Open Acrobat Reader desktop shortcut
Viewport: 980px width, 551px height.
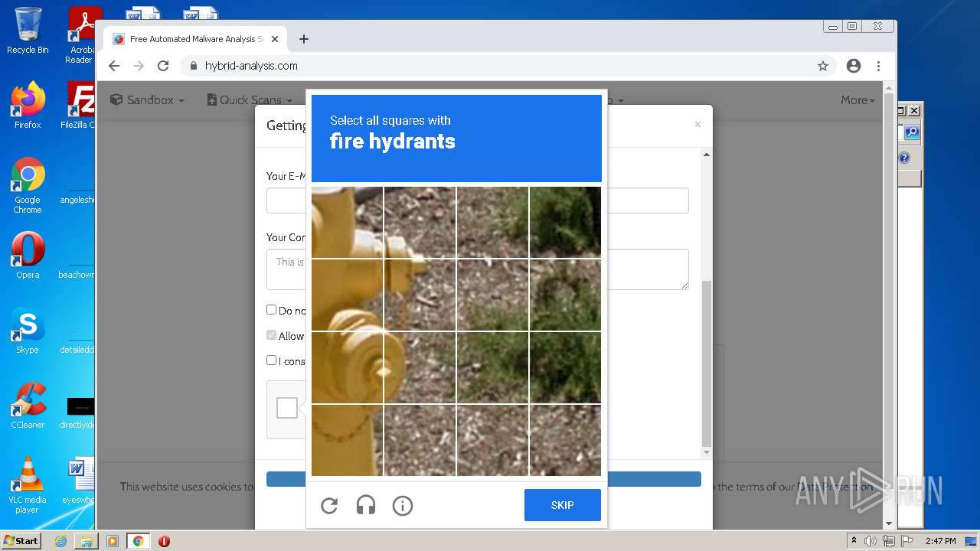(x=81, y=35)
